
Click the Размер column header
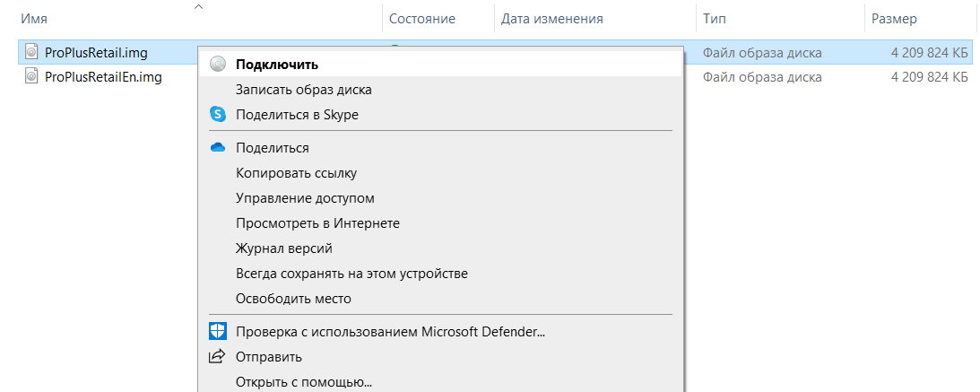click(893, 19)
